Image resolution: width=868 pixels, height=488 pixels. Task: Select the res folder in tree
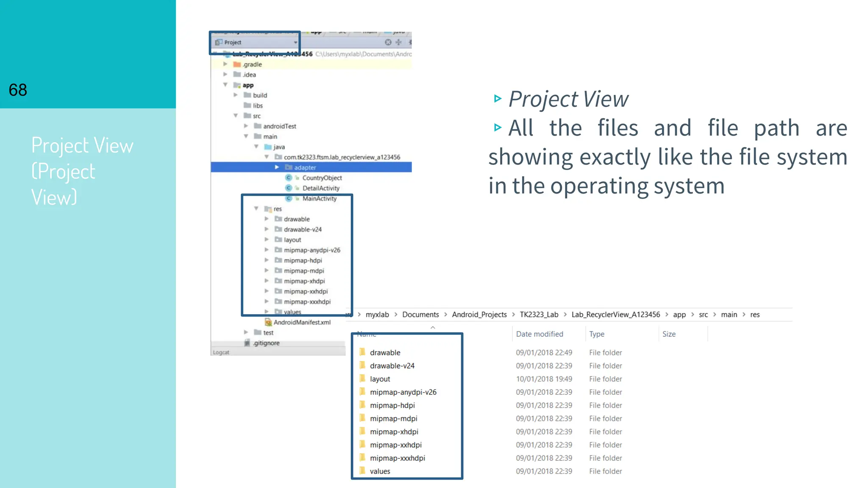[x=277, y=209]
